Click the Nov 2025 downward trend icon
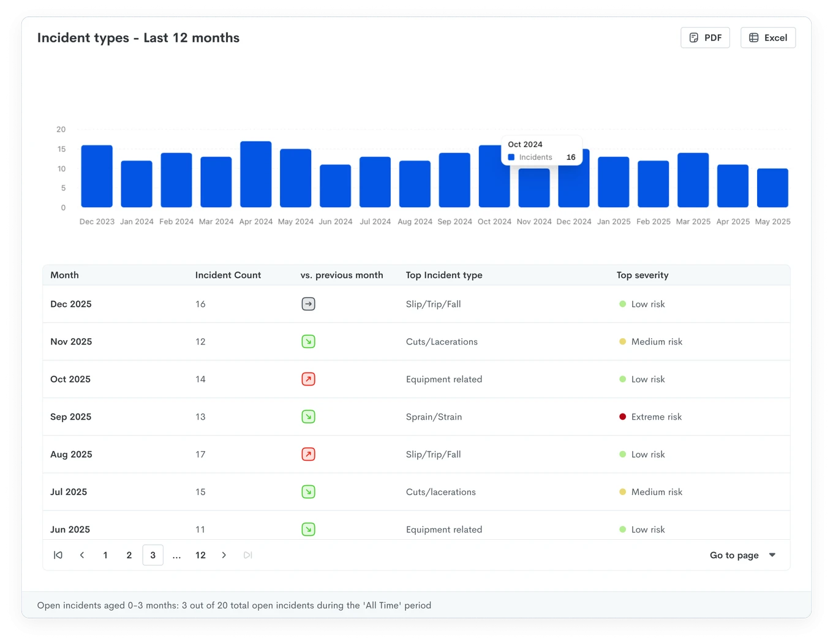Image resolution: width=833 pixels, height=644 pixels. coord(309,341)
